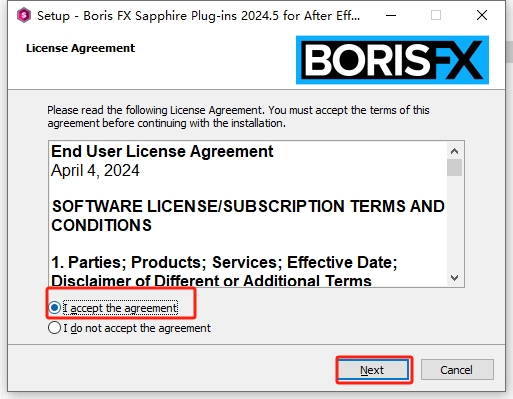Cancel the Sapphire setup

[x=457, y=370]
